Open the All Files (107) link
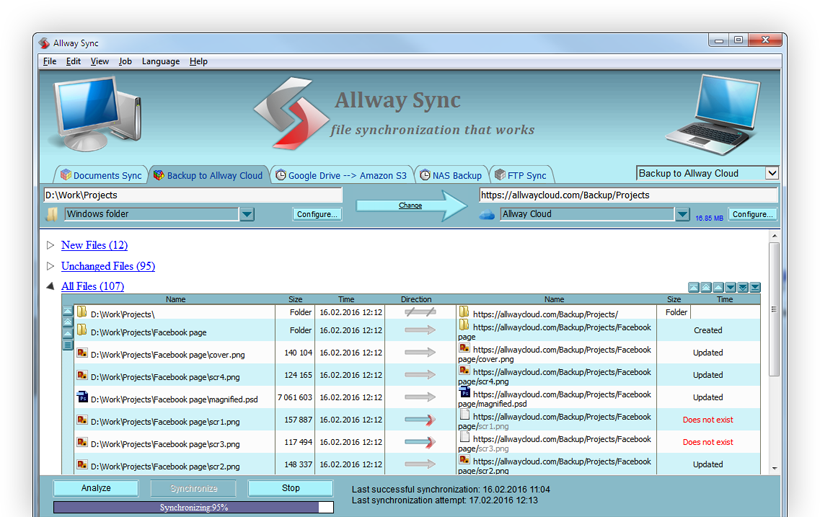Viewport: 820px width, 517px height. [x=93, y=286]
